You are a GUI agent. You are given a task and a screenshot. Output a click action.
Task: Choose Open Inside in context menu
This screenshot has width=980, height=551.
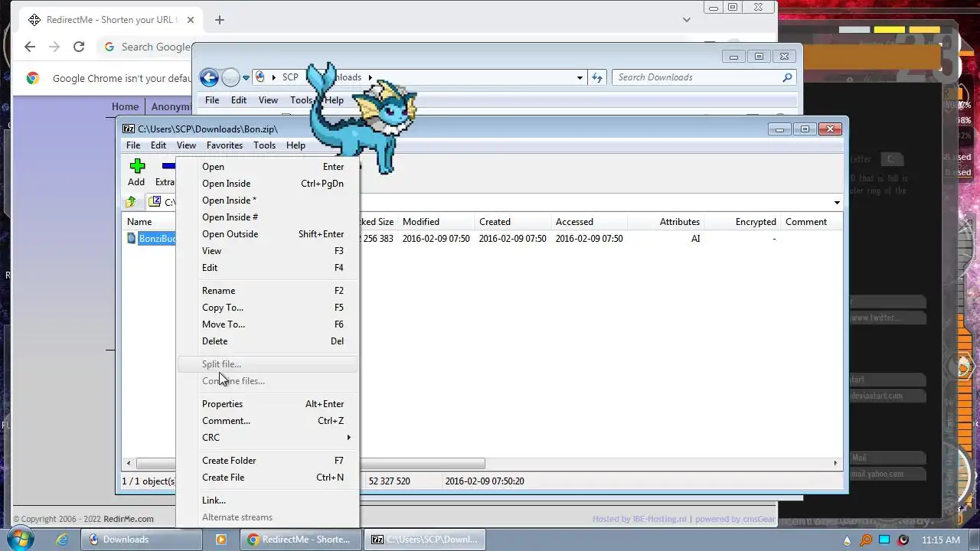[x=268, y=184]
